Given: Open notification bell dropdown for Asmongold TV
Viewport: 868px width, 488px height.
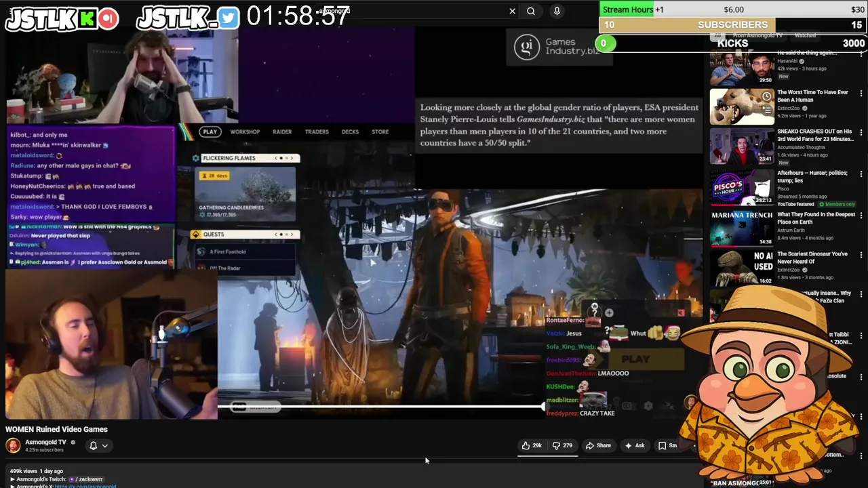Looking at the screenshot, I should pos(99,445).
